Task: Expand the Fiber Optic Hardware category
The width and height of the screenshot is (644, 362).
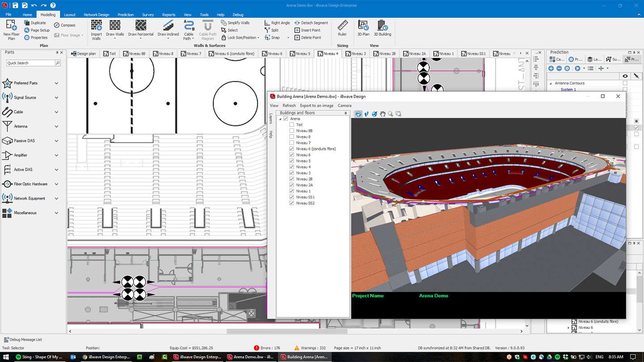Action: [x=56, y=184]
